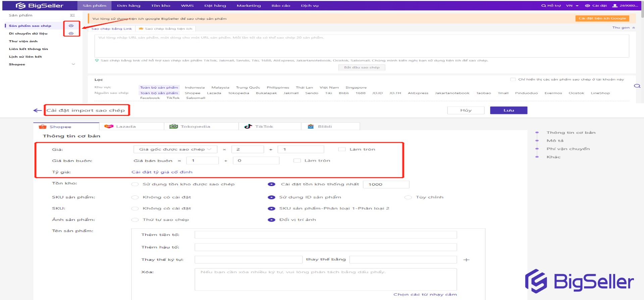Open the Đơn hàng menu
Screen dimensions: 644x300
point(128,6)
